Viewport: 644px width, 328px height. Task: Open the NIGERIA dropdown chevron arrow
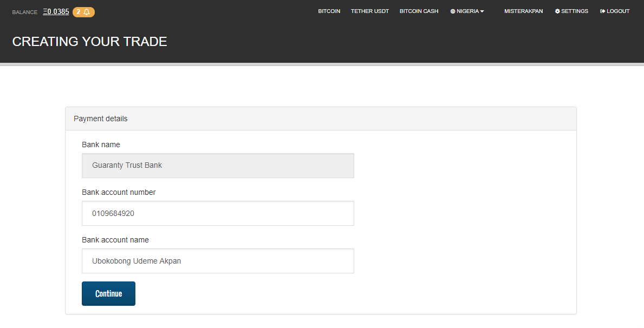(x=482, y=11)
